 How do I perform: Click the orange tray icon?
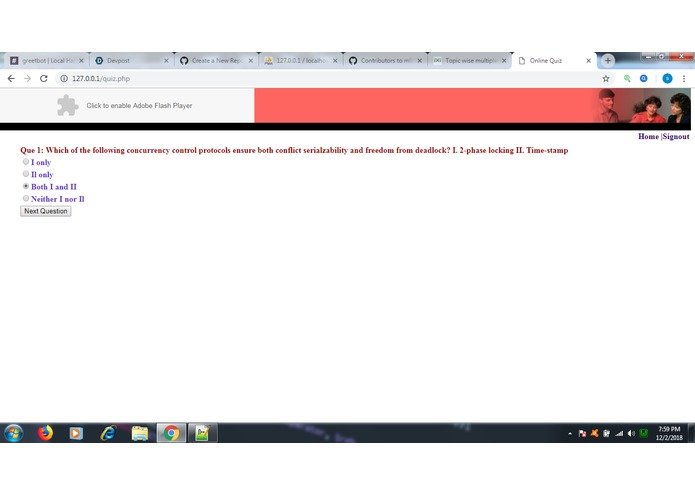(x=594, y=433)
